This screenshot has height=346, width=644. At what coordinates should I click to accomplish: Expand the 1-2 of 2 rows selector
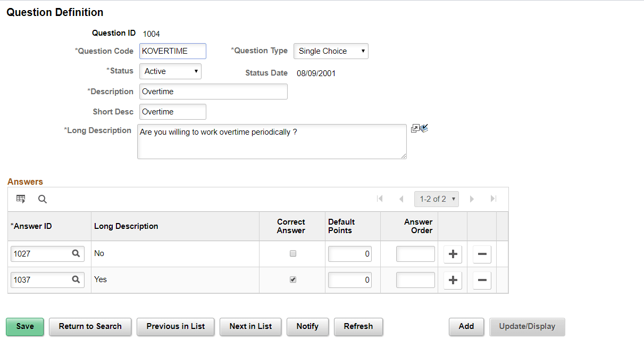click(437, 199)
